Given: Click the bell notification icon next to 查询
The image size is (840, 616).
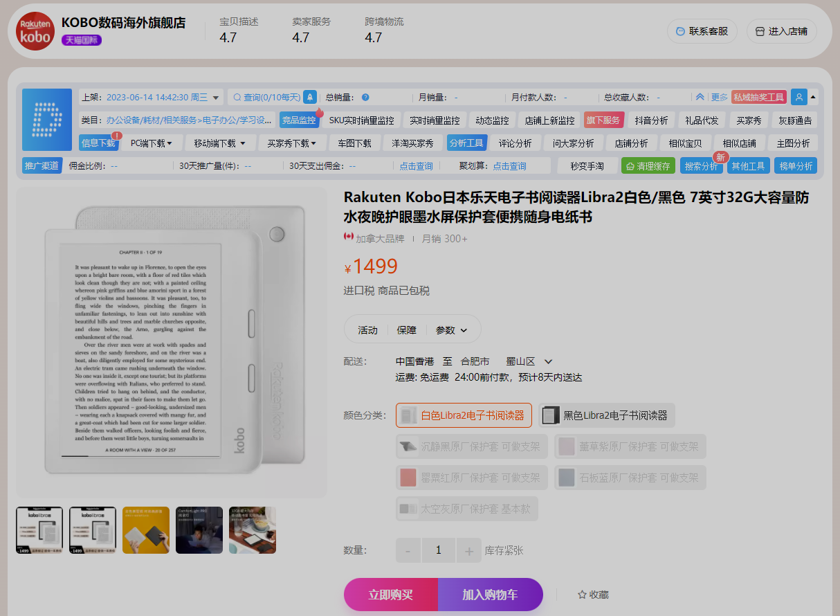Looking at the screenshot, I should 310,97.
